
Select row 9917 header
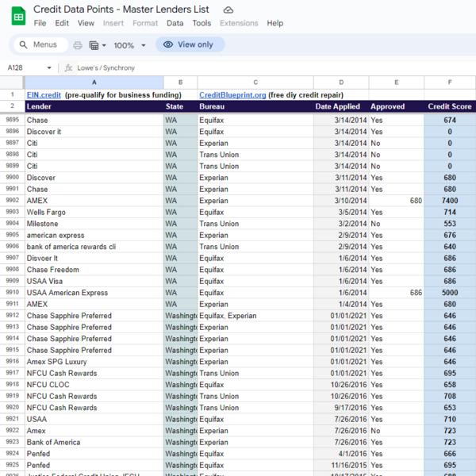pos(12,373)
